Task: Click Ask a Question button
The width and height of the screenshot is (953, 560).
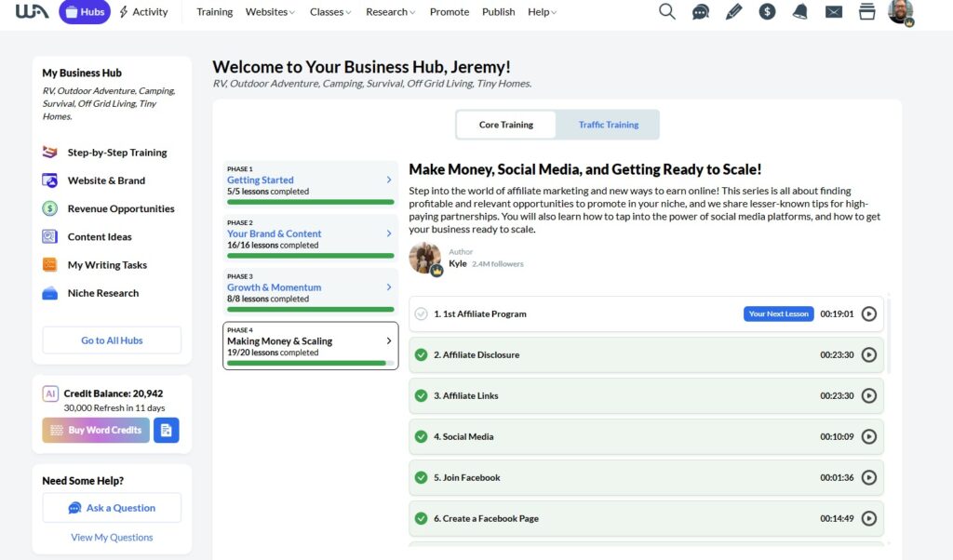Action: (112, 508)
